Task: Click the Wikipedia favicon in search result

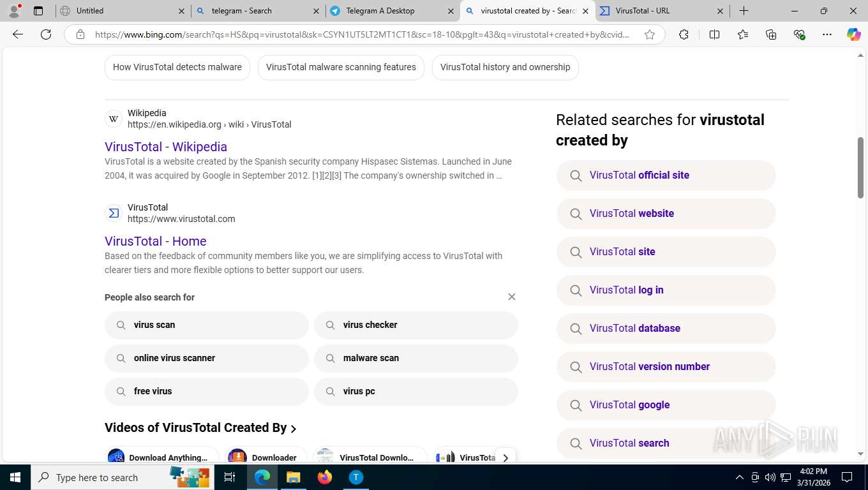Action: tap(114, 119)
